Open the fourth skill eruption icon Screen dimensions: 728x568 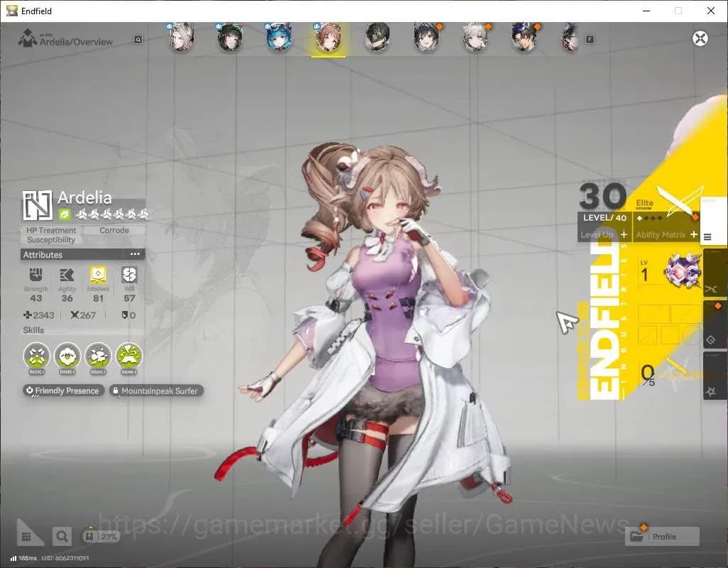[129, 356]
